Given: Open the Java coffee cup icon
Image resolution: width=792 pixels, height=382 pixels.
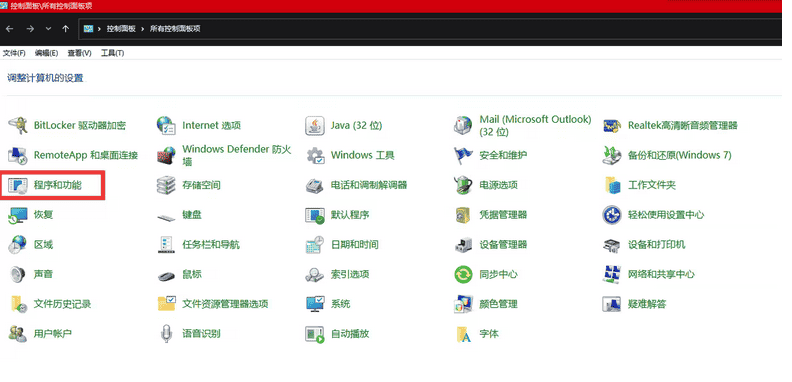Looking at the screenshot, I should coord(315,125).
